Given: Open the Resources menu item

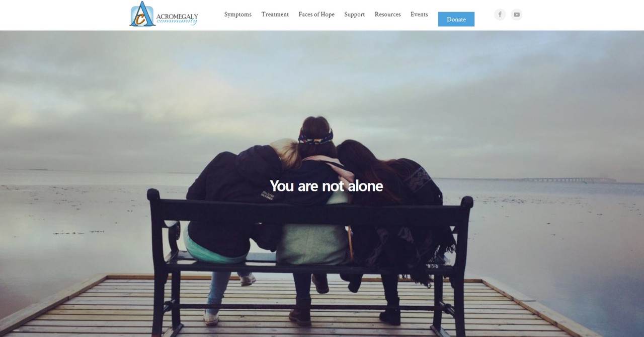Looking at the screenshot, I should pyautogui.click(x=388, y=15).
